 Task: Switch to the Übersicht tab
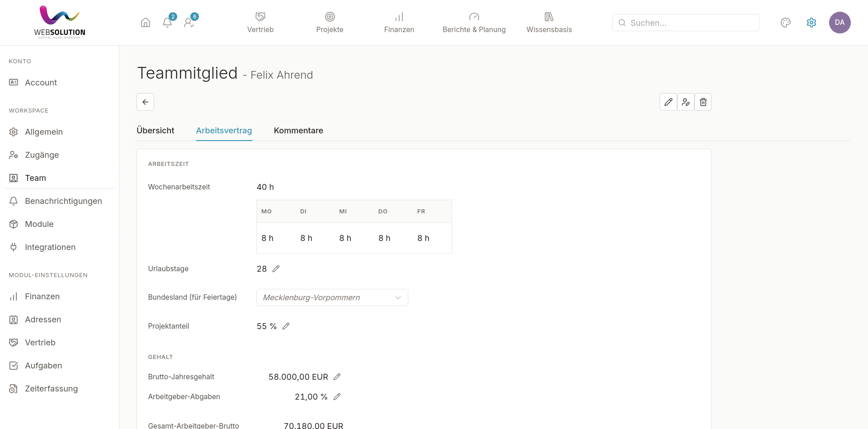156,131
